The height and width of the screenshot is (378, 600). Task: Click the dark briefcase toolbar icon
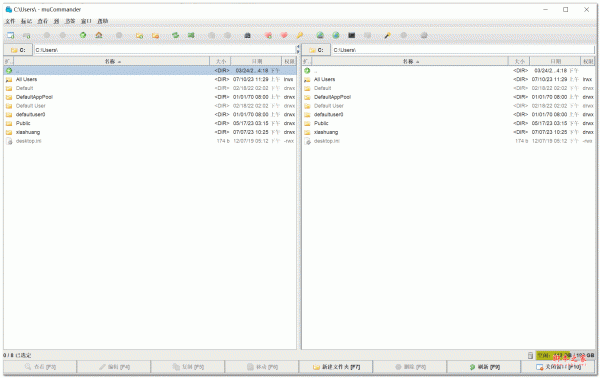[248, 36]
